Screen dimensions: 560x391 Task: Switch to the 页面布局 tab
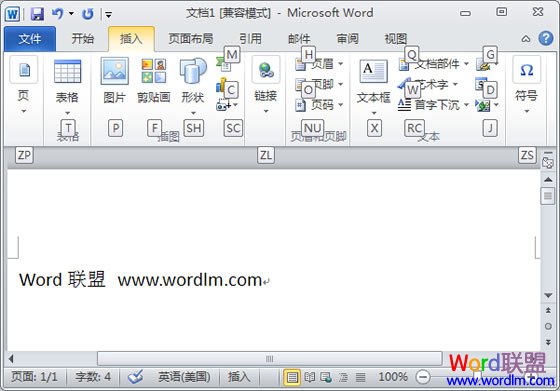(x=191, y=39)
